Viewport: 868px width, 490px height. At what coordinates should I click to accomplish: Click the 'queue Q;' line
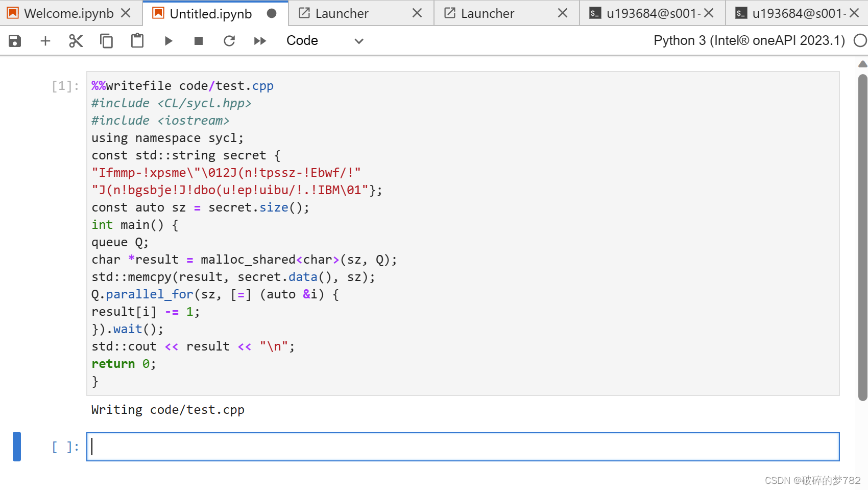point(120,242)
